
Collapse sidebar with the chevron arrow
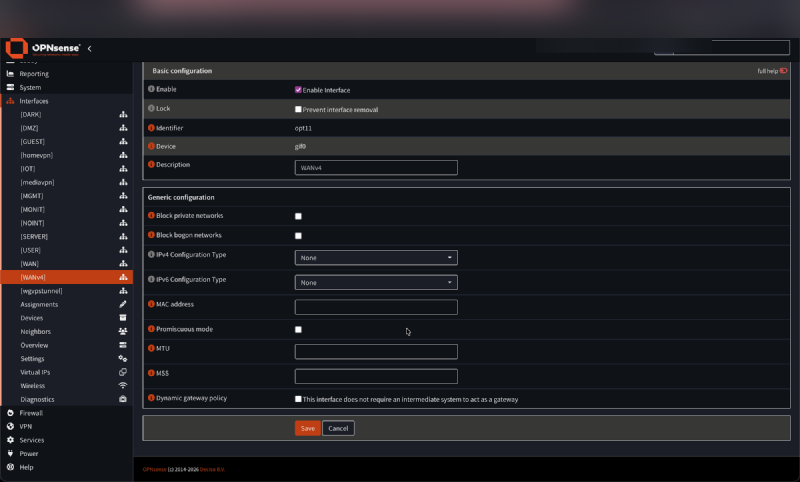[x=89, y=48]
